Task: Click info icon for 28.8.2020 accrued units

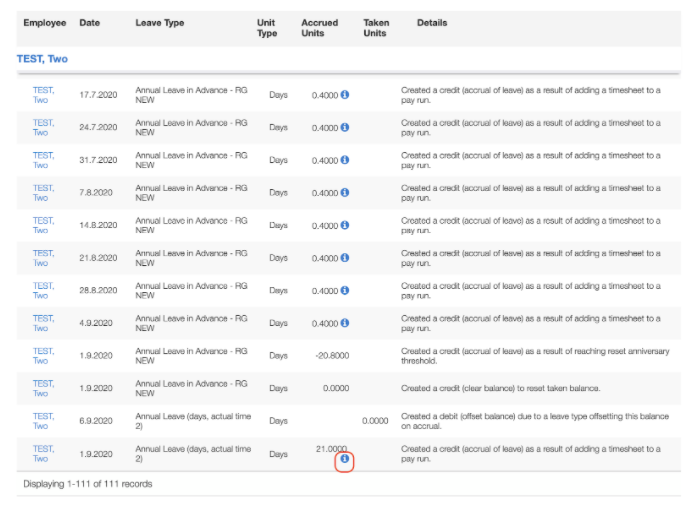Action: [x=345, y=290]
